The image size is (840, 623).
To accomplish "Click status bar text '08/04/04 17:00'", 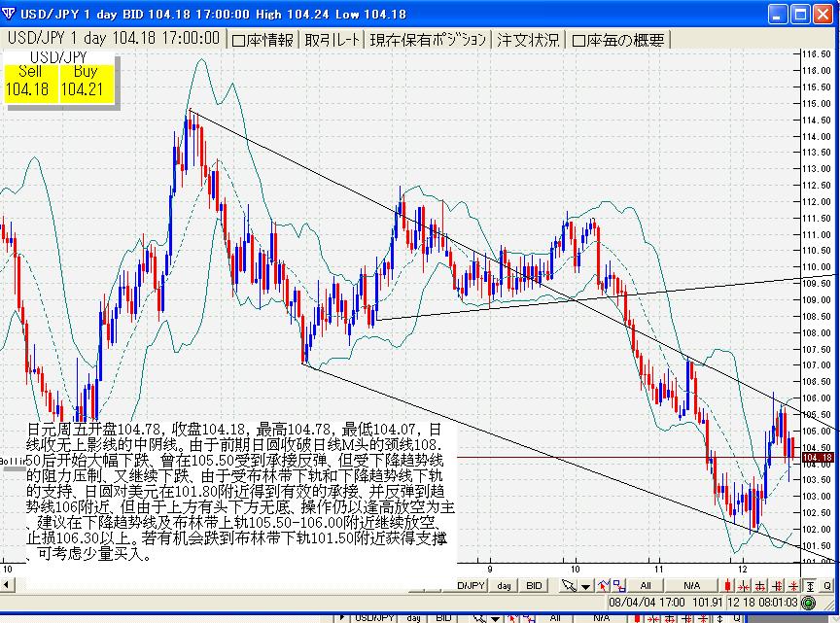I will (x=647, y=603).
